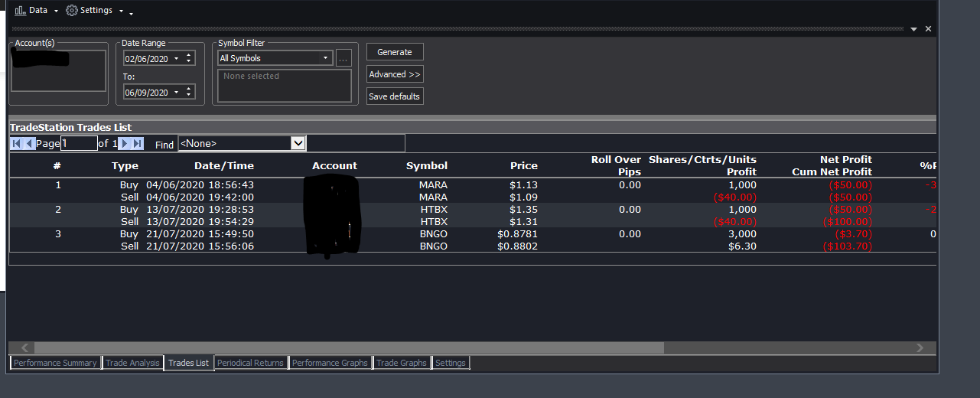Click the $0.8802 price cell

[x=518, y=246]
